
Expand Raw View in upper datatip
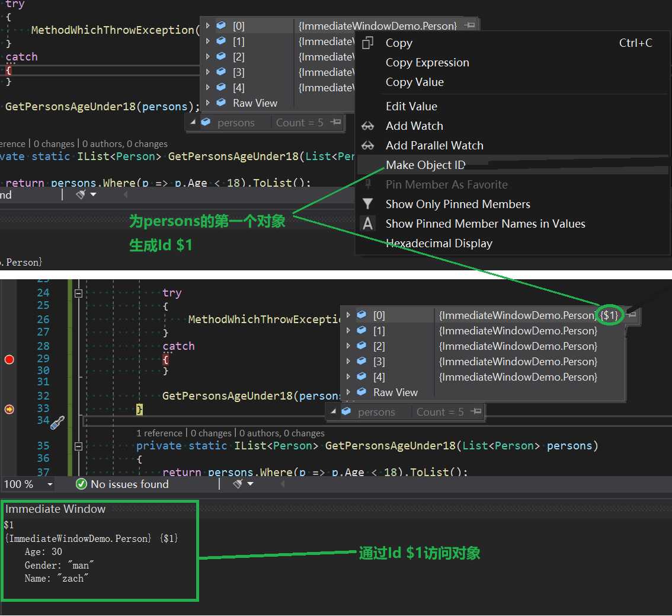click(208, 103)
